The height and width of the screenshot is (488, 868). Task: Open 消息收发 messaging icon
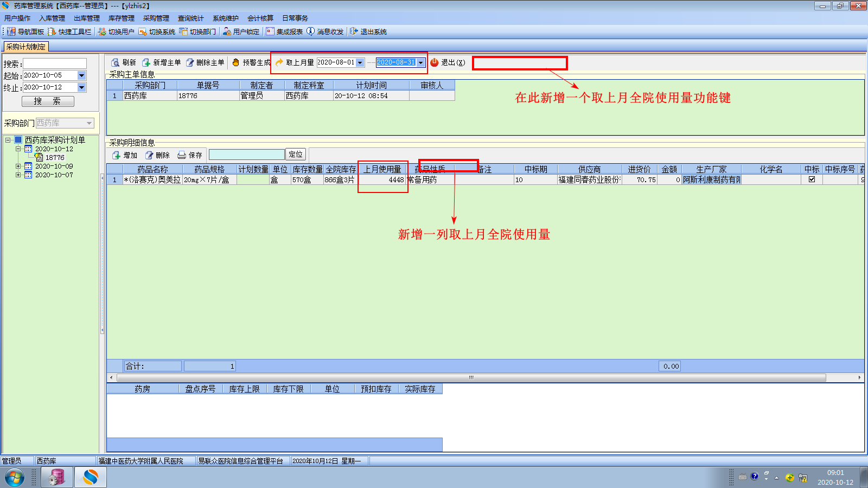click(310, 31)
